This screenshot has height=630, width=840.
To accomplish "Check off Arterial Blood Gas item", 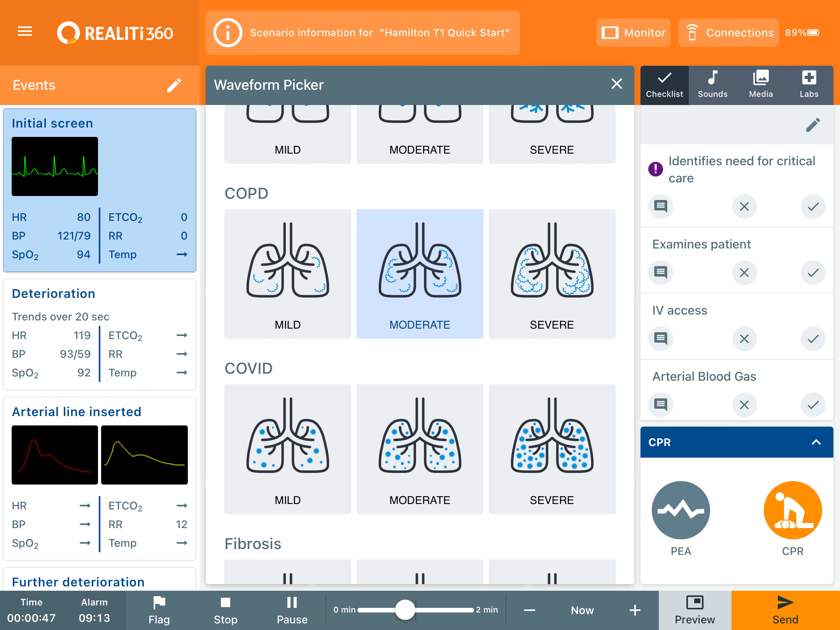I will [813, 404].
